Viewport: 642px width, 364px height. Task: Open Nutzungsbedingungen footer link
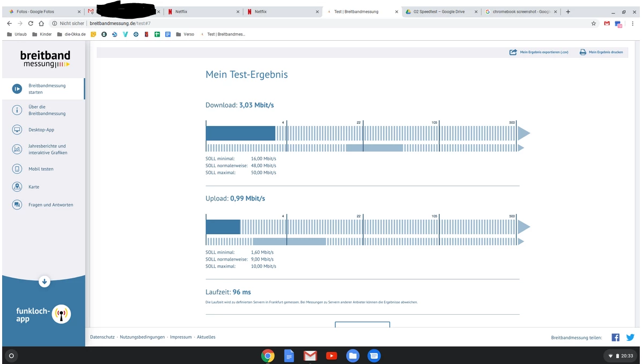tap(142, 337)
